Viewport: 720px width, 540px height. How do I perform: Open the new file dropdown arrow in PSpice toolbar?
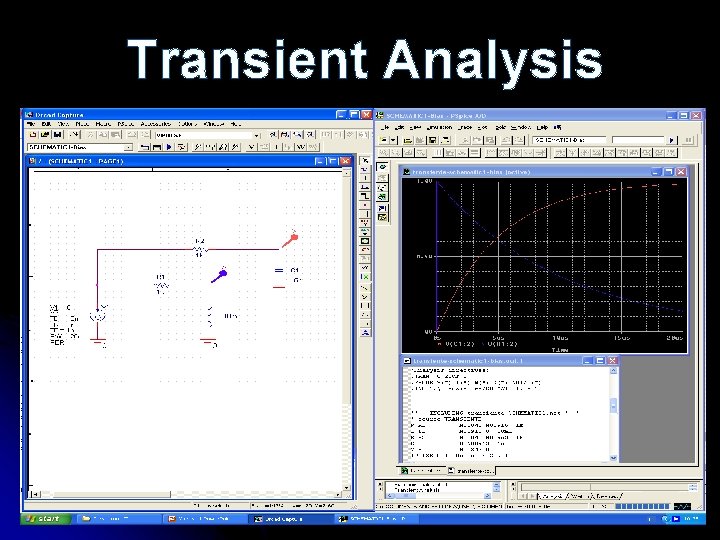(393, 140)
